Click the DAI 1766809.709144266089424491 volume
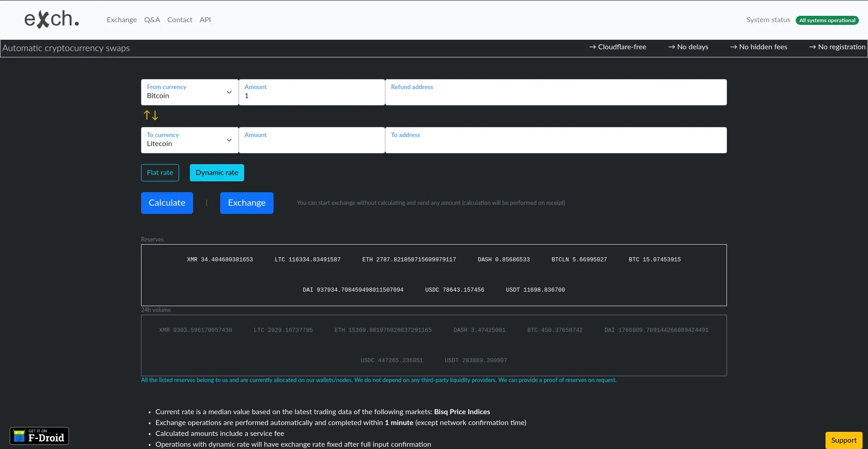 [656, 330]
